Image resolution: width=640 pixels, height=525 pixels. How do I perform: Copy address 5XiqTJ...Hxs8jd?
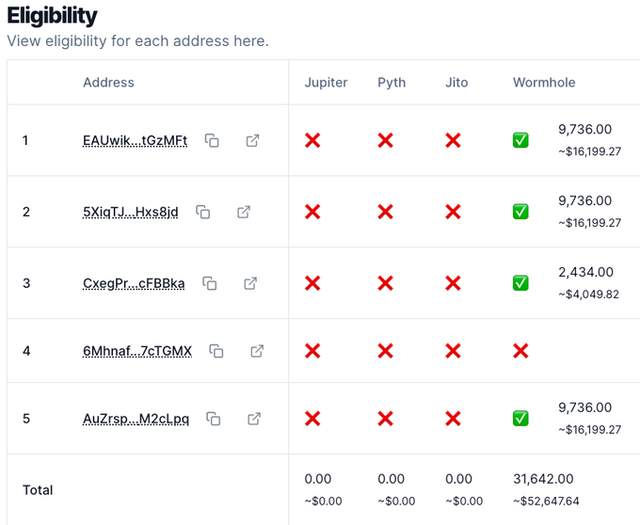[203, 212]
